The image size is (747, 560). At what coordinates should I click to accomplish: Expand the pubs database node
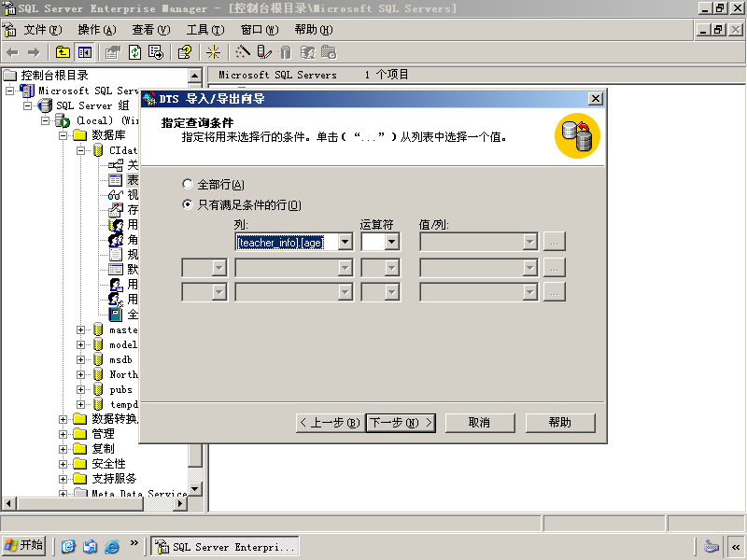point(80,389)
